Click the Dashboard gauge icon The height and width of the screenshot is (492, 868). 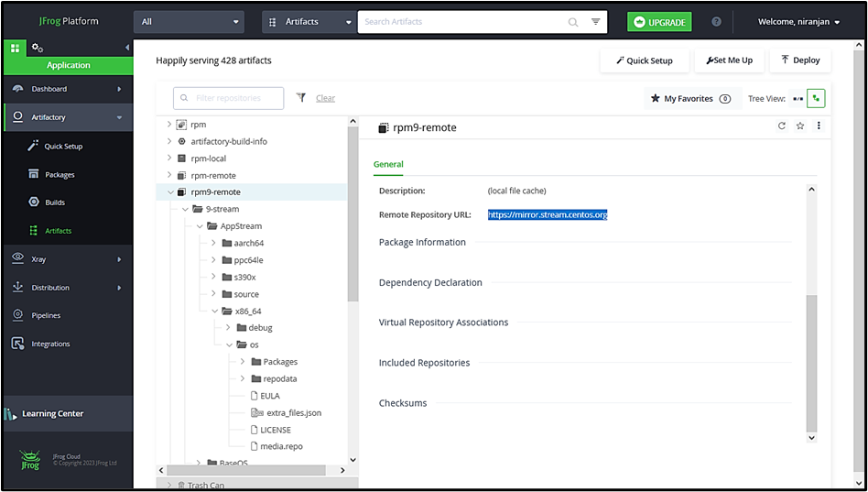(17, 88)
